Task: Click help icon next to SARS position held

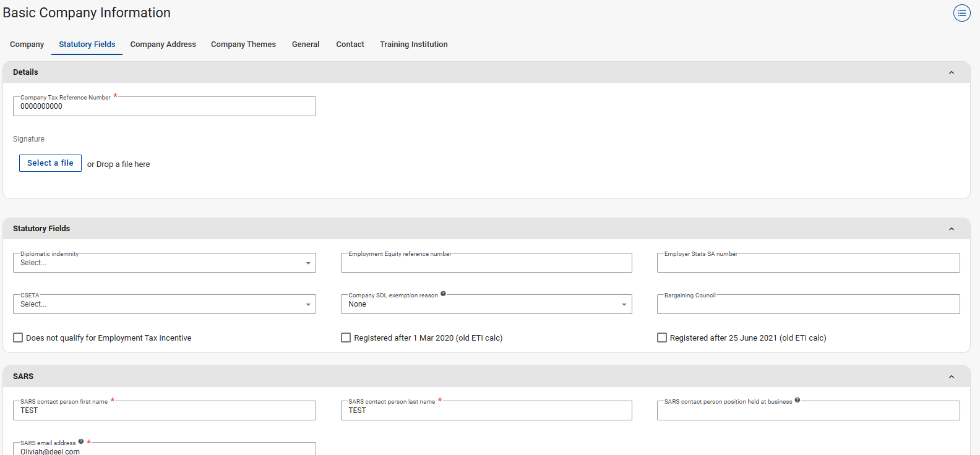Action: click(797, 401)
